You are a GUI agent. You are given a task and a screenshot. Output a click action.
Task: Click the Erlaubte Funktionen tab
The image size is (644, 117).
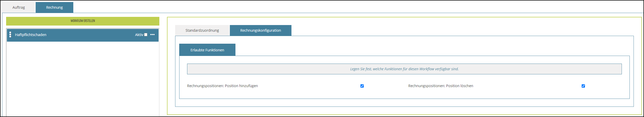point(207,50)
